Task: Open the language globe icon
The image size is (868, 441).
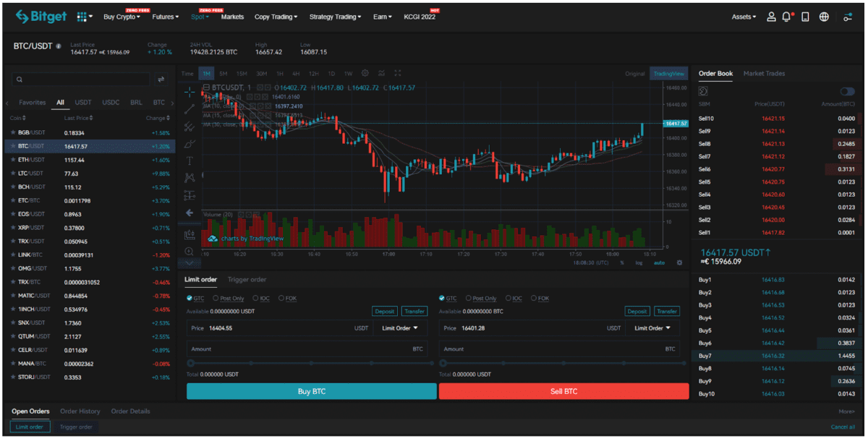Action: (824, 17)
